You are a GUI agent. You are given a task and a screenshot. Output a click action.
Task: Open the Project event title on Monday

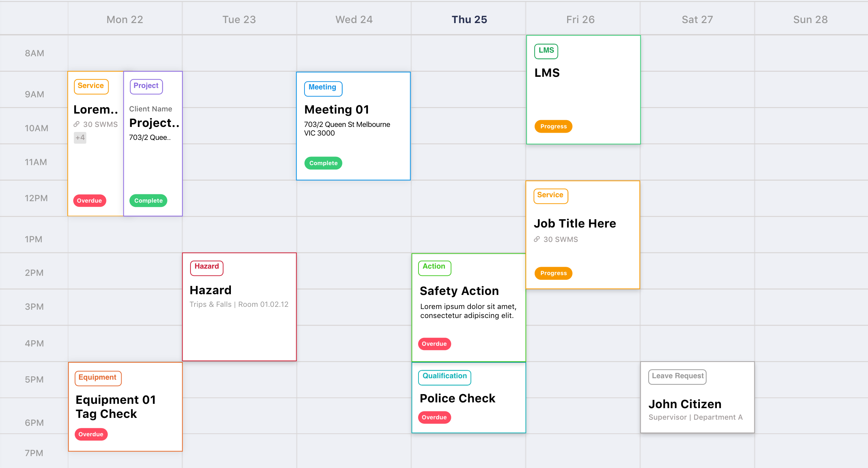[154, 123]
